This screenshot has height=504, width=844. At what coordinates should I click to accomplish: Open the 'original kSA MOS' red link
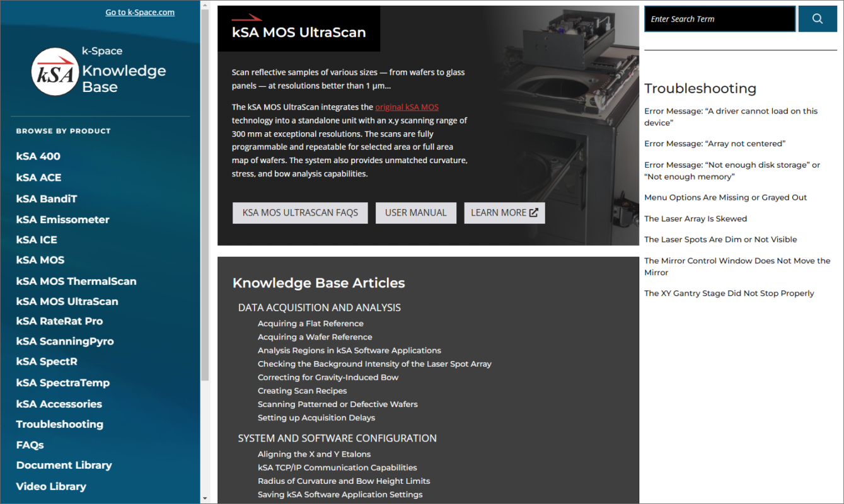(407, 107)
